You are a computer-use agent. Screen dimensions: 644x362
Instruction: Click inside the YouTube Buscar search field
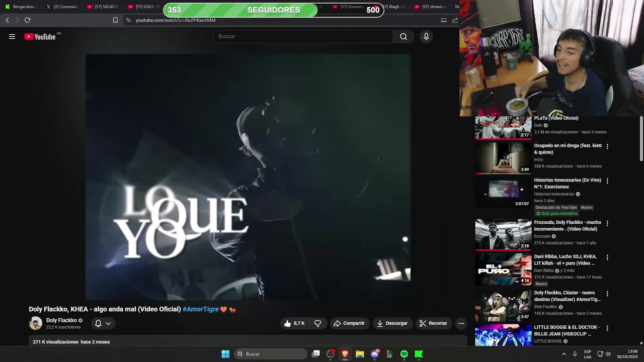[303, 36]
